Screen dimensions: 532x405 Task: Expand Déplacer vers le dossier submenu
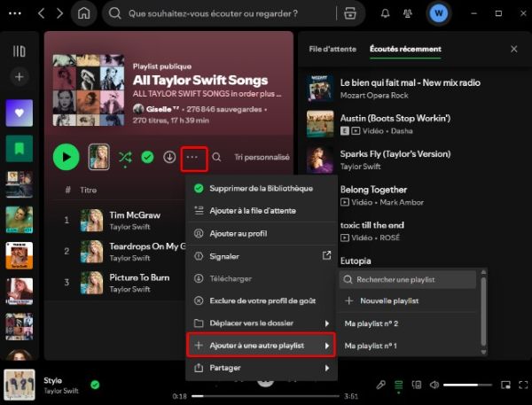point(262,323)
